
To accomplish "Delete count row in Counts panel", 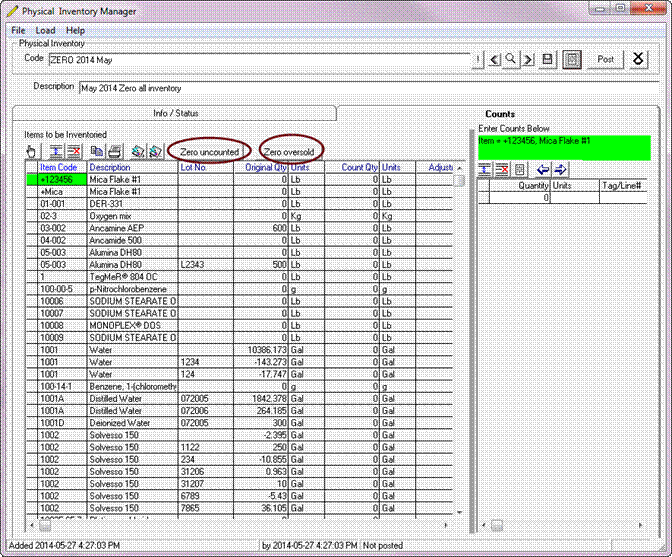I will 502,170.
